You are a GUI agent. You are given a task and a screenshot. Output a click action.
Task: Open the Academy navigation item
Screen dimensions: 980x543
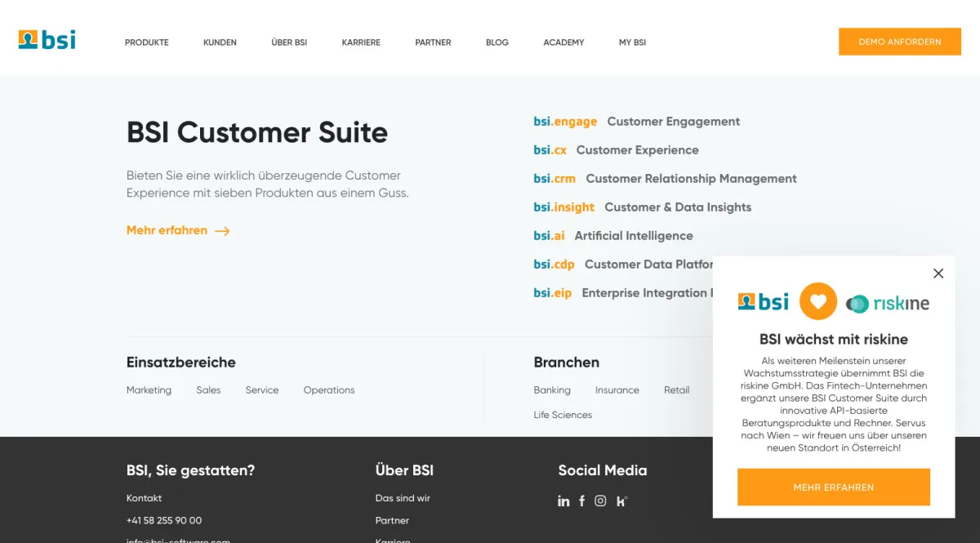563,42
